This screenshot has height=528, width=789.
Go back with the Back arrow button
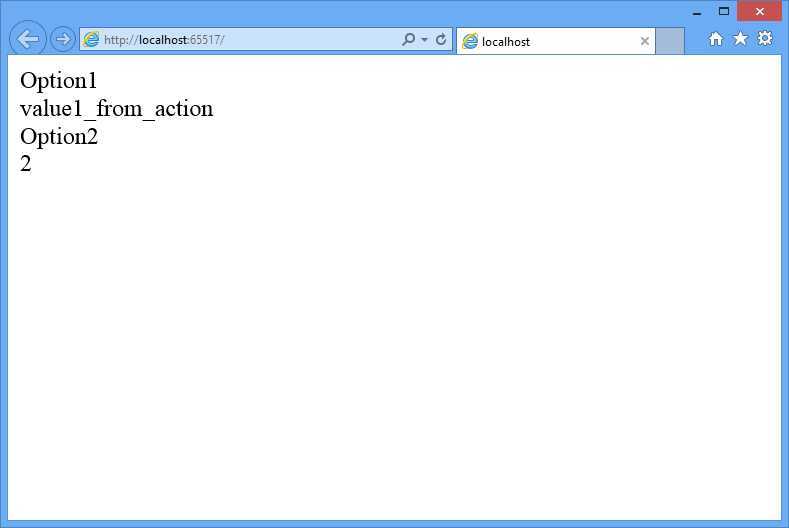click(x=28, y=38)
